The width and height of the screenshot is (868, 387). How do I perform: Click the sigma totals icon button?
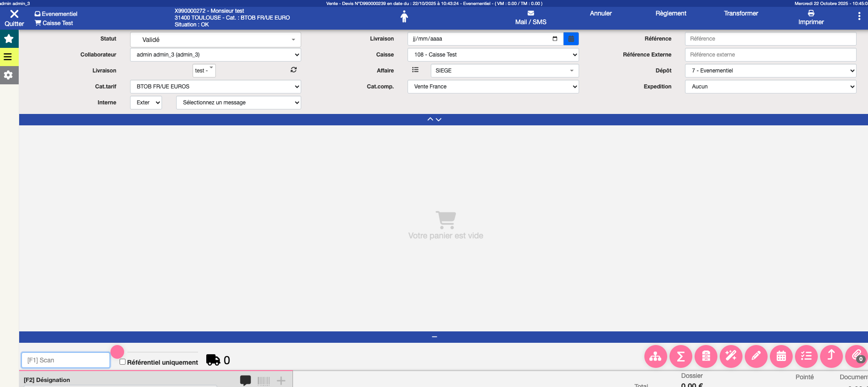click(x=680, y=356)
